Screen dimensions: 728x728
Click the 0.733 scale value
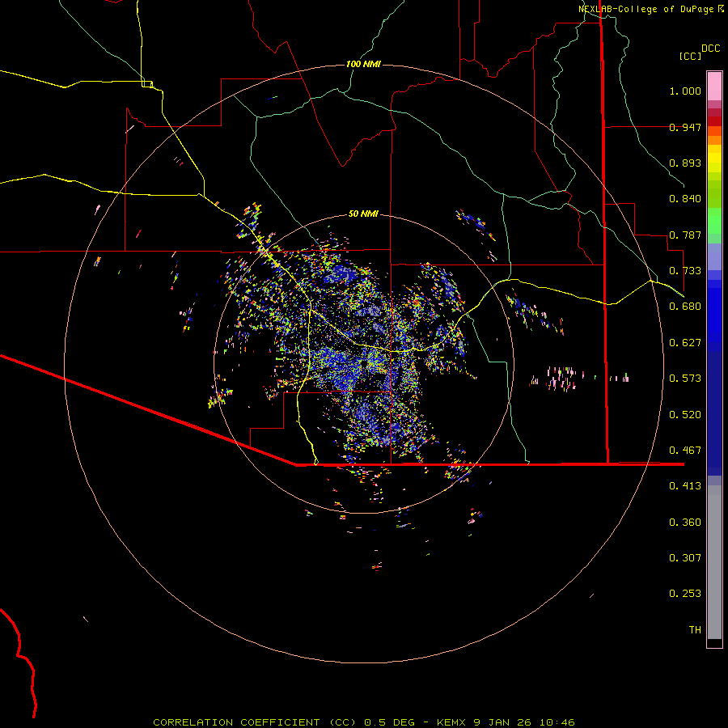[685, 271]
